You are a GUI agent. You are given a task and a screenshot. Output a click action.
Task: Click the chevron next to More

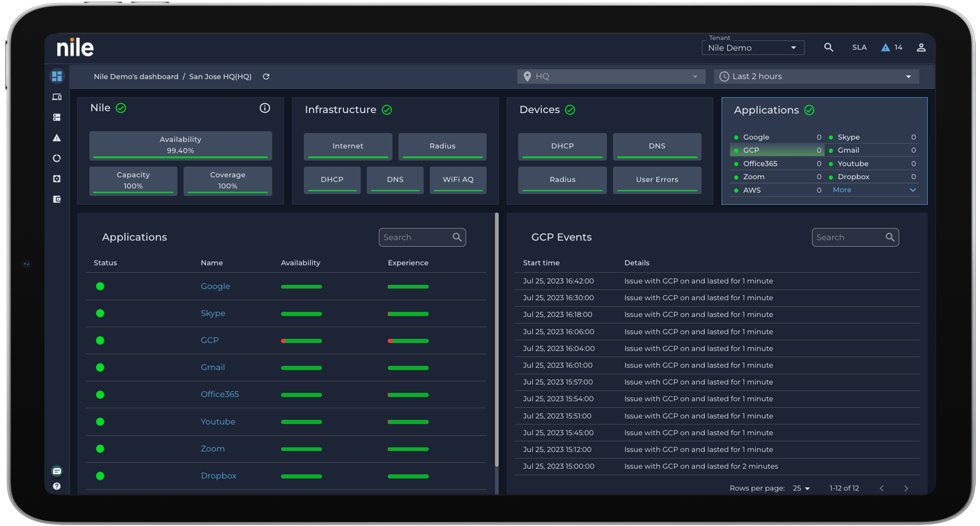[912, 190]
